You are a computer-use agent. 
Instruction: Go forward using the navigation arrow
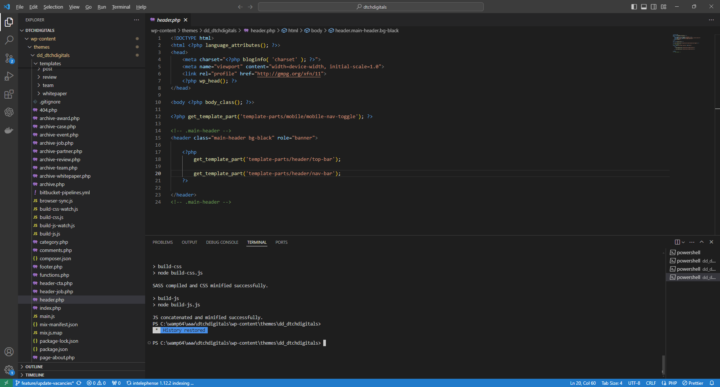click(x=250, y=7)
